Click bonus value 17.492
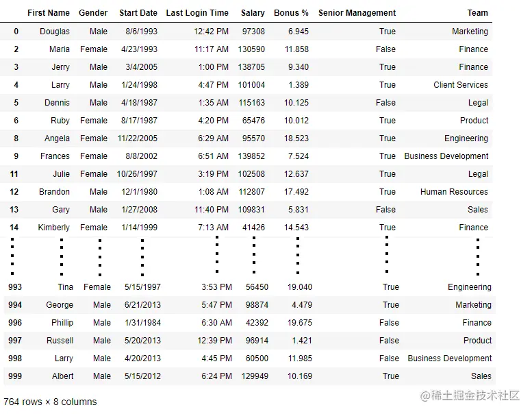 [296, 192]
